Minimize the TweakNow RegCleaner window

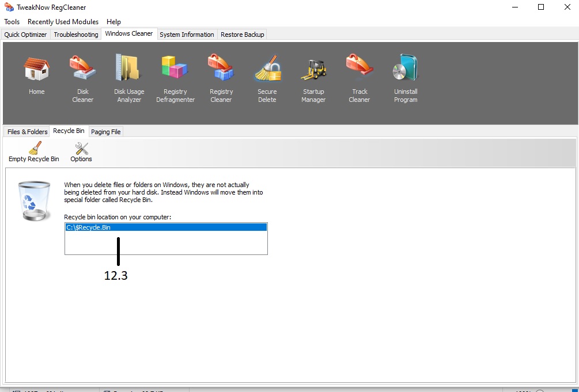[x=515, y=7]
